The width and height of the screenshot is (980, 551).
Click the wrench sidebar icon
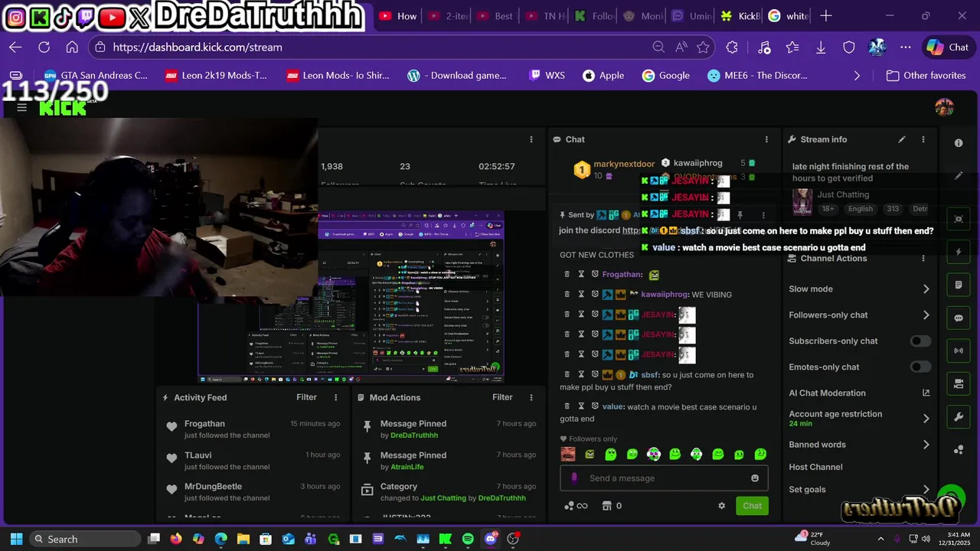coord(959,417)
